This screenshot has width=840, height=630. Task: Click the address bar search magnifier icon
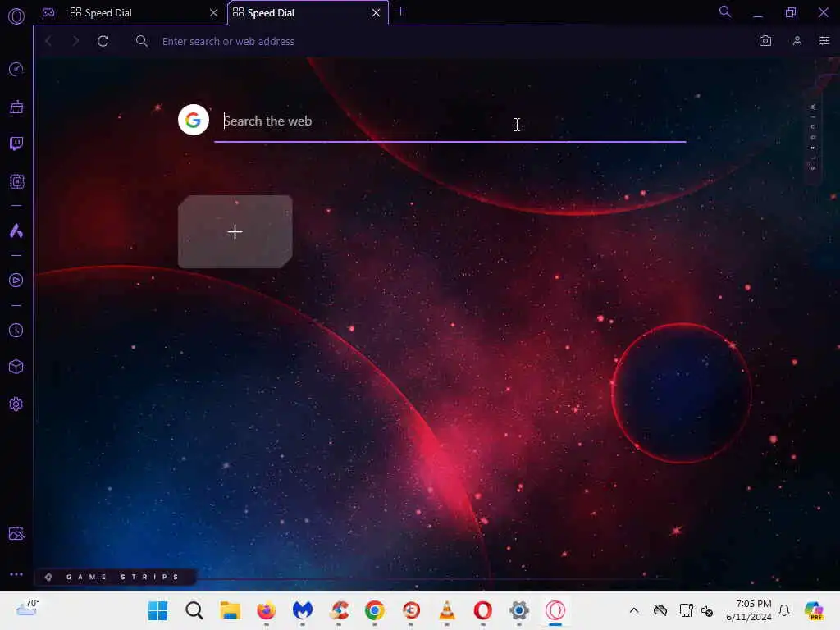tap(141, 41)
